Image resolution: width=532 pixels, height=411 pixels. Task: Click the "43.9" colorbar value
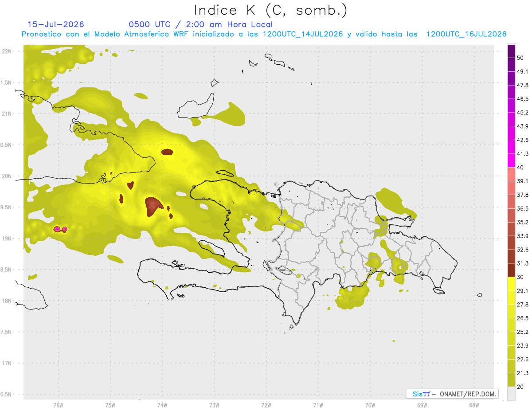(x=523, y=126)
